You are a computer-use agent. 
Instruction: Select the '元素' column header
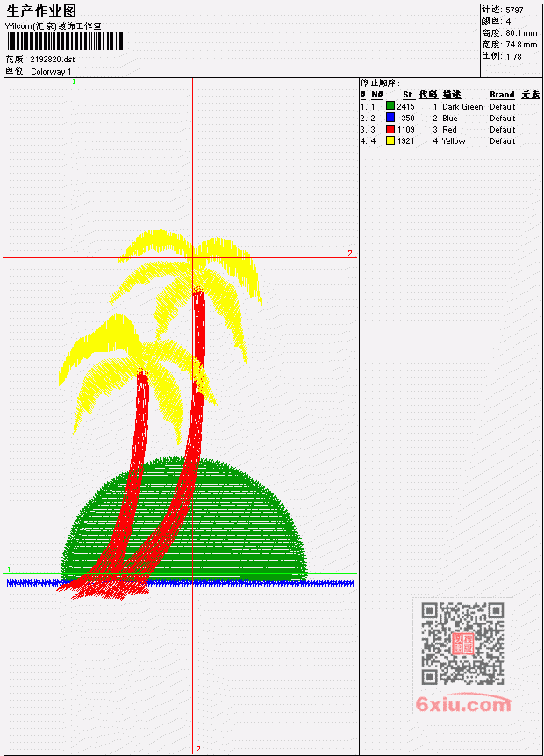click(x=531, y=95)
